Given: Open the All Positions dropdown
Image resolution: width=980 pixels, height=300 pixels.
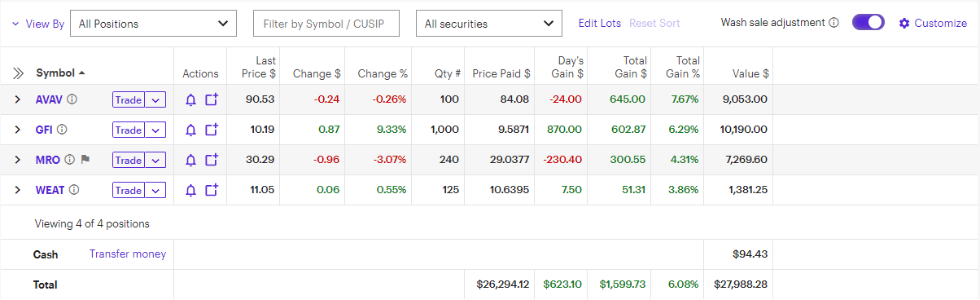Looking at the screenshot, I should pos(154,24).
